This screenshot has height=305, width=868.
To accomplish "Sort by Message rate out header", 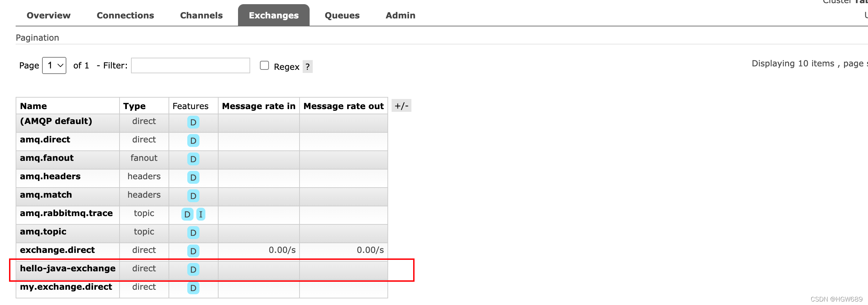I will tap(343, 106).
